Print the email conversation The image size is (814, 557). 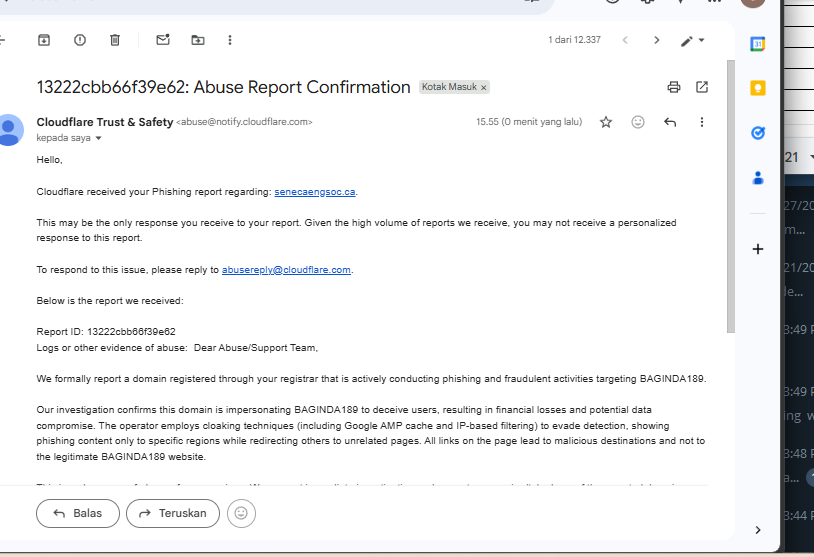(674, 87)
